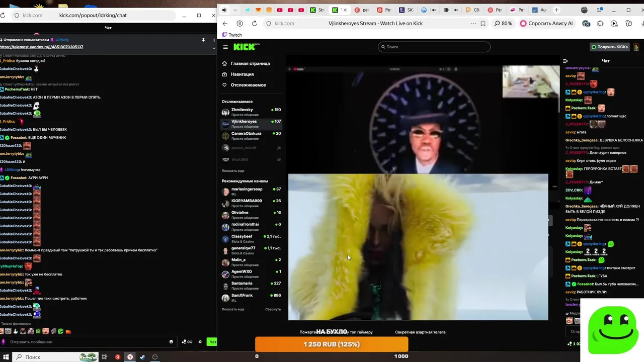Open the offline peace_dukoff channel

252,148
